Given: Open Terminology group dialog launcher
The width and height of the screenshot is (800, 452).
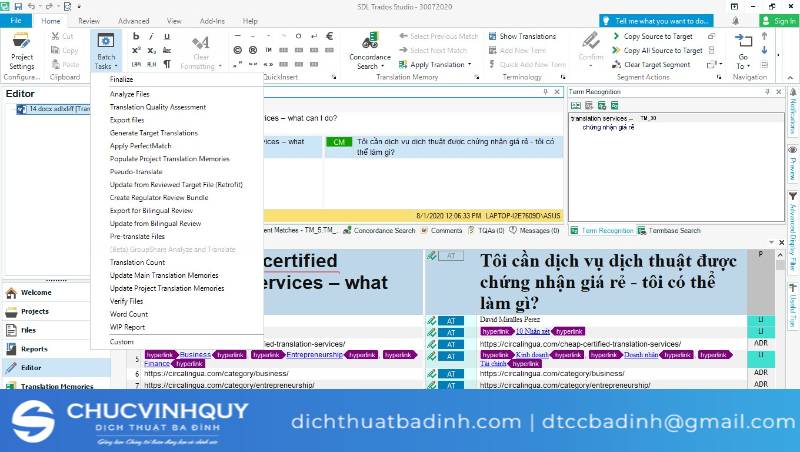Looking at the screenshot, I should click(x=563, y=77).
